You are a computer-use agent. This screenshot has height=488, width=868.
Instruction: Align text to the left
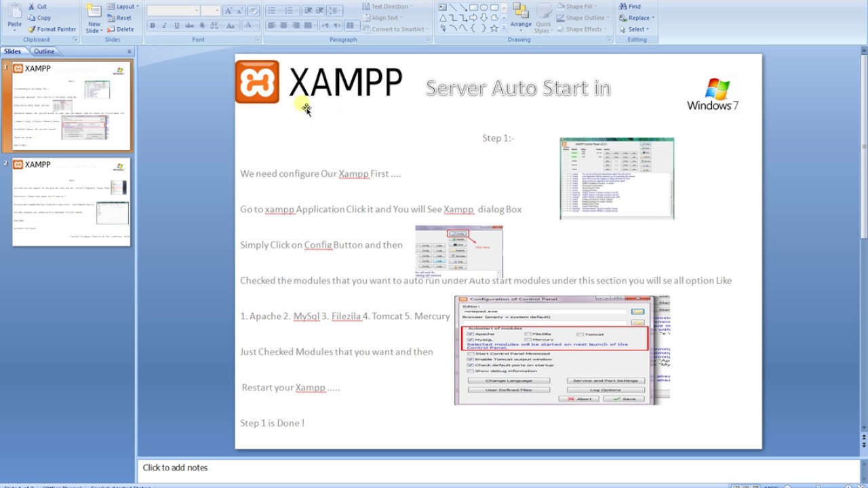pos(271,26)
